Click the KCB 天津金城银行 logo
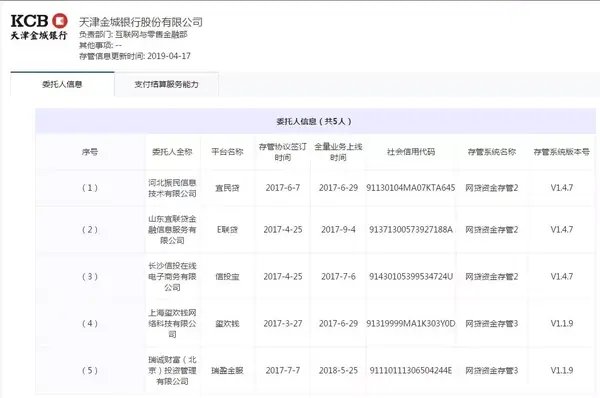This screenshot has height=398, width=600. click(x=39, y=27)
